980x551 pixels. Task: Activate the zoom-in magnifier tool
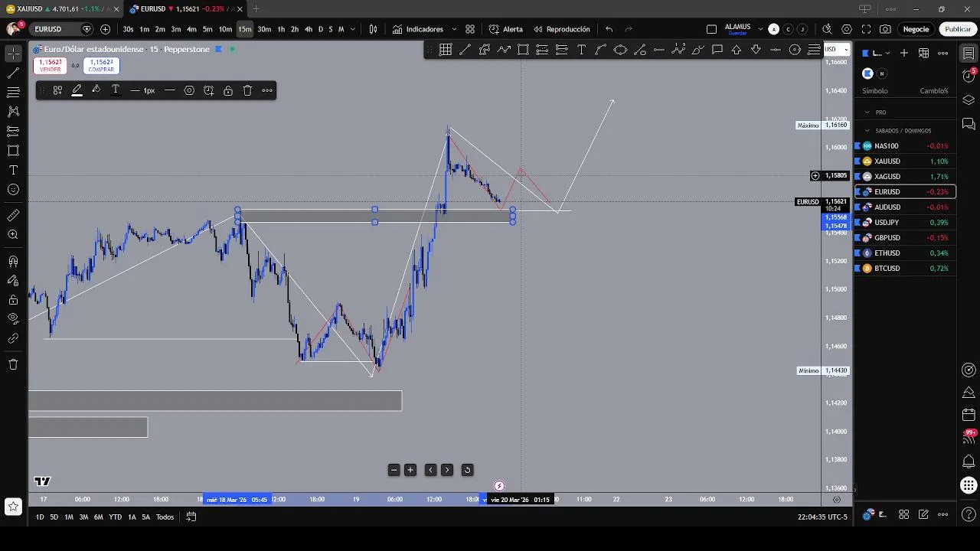[x=13, y=235]
